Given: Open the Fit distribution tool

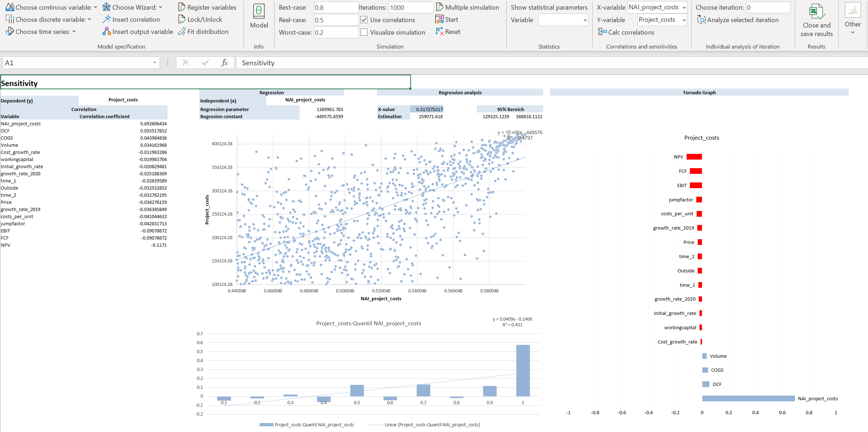Looking at the screenshot, I should point(204,31).
